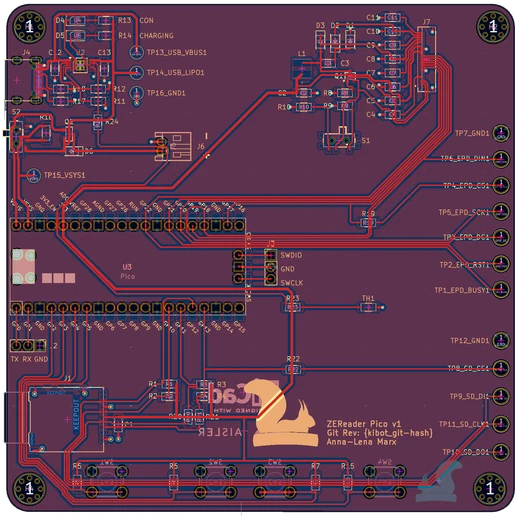520x516 pixels.
Task: Select the TP14_USB_LIPO1 test point pad
Action: point(136,72)
